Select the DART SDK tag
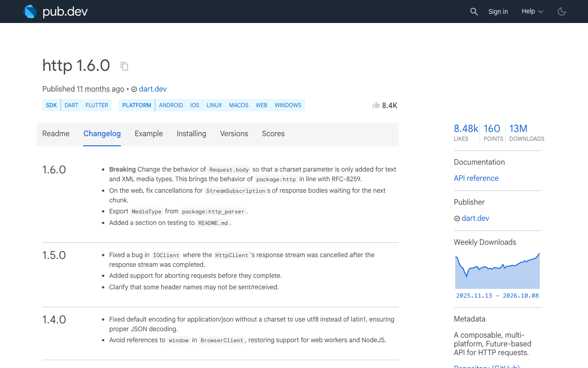The image size is (588, 368). (71, 105)
